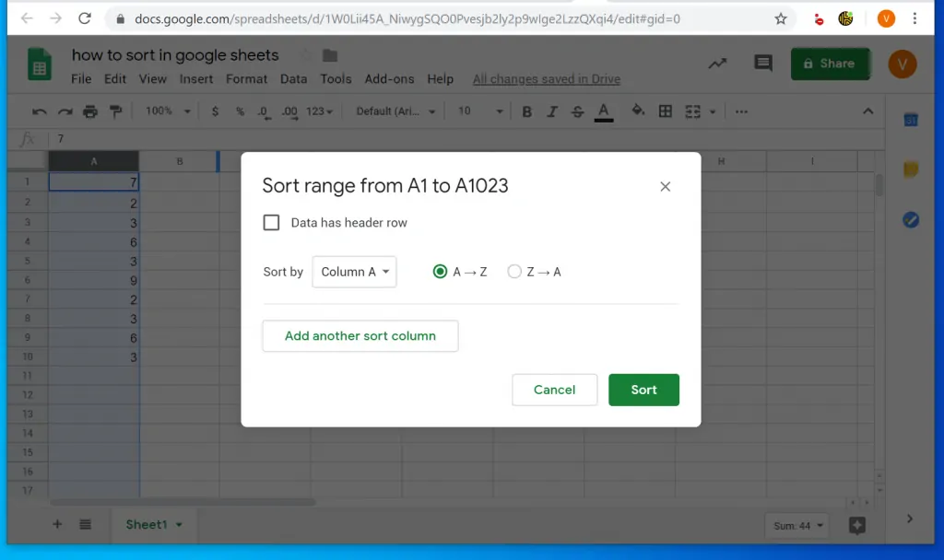Open the Format menu
The height and width of the screenshot is (560, 944).
tap(246, 79)
